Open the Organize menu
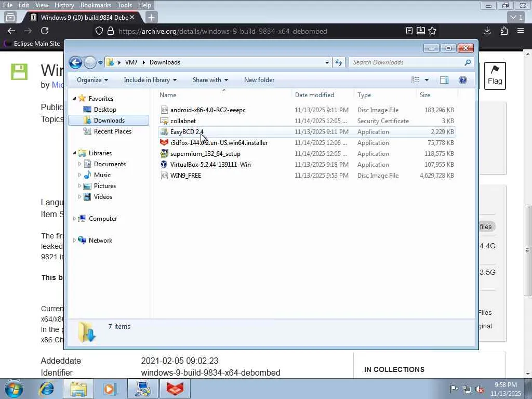 tap(92, 80)
